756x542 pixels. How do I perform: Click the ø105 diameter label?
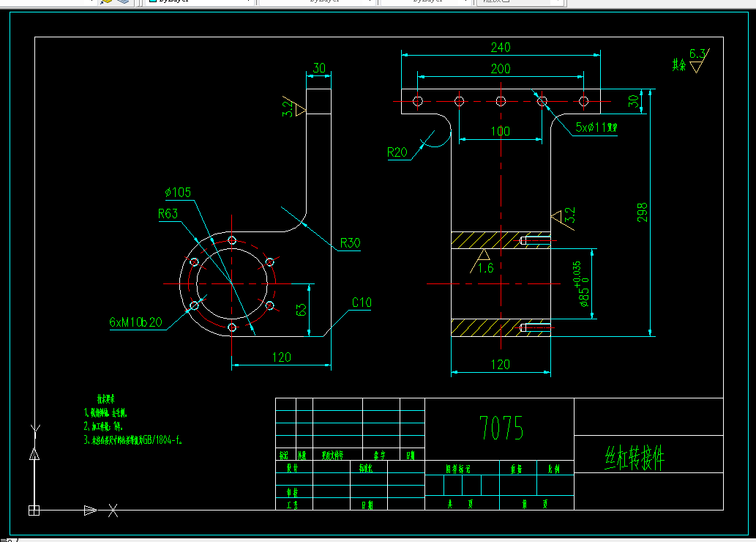click(x=178, y=193)
